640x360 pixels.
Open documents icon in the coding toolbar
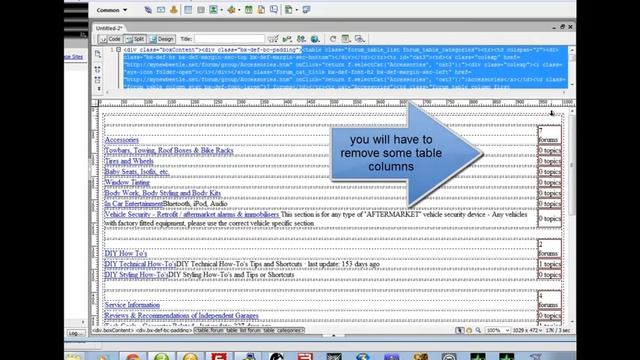pyautogui.click(x=98, y=54)
